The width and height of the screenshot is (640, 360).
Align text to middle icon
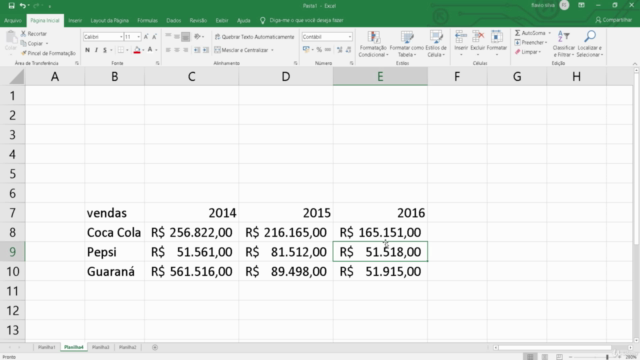(177, 37)
